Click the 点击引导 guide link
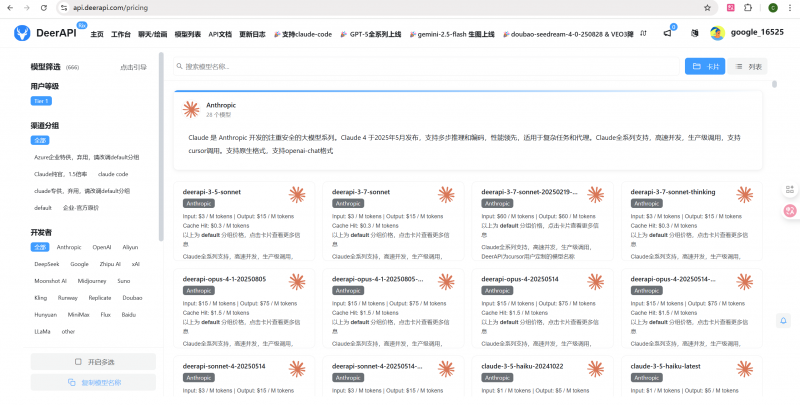This screenshot has height=405, width=800. point(133,67)
